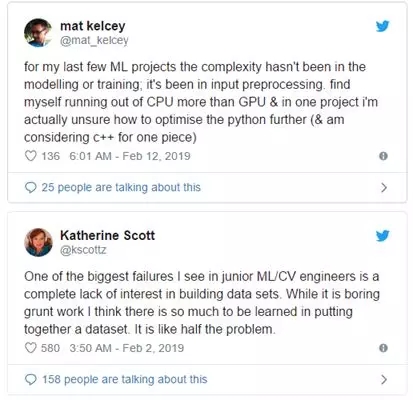Open '25 people are talking about this'
Screen dimensions: 413x400
(121, 187)
